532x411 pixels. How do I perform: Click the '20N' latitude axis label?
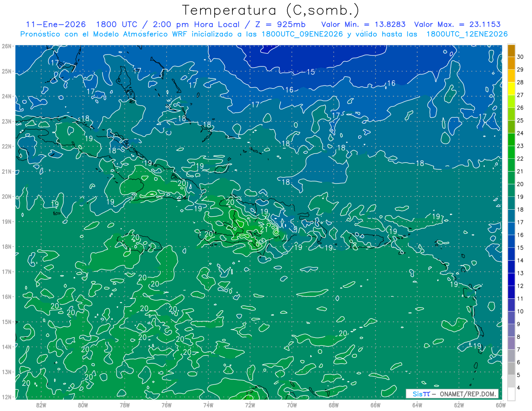pos(7,196)
